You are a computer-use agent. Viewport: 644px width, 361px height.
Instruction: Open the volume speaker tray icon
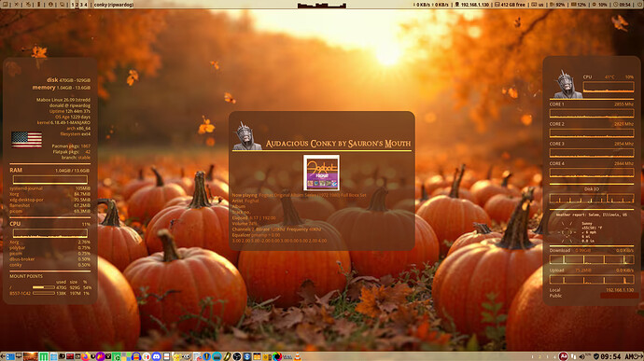point(582,356)
